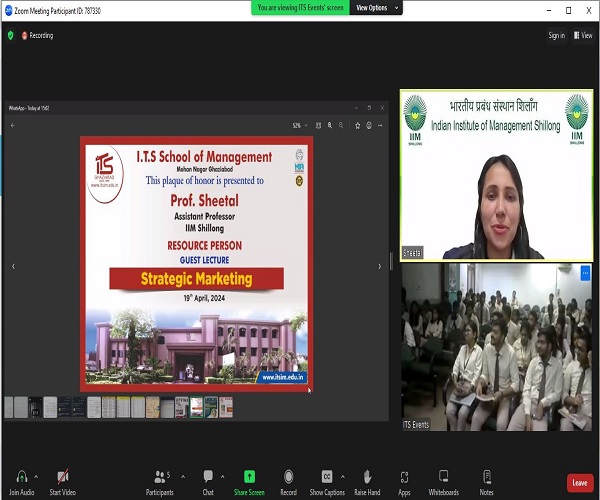Open View Options dropdown
The height and width of the screenshot is (500, 600).
pos(376,8)
